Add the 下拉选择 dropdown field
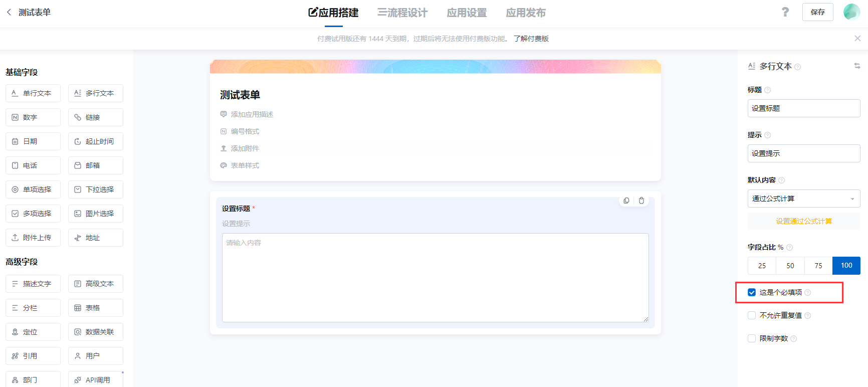The image size is (868, 387). pos(96,189)
